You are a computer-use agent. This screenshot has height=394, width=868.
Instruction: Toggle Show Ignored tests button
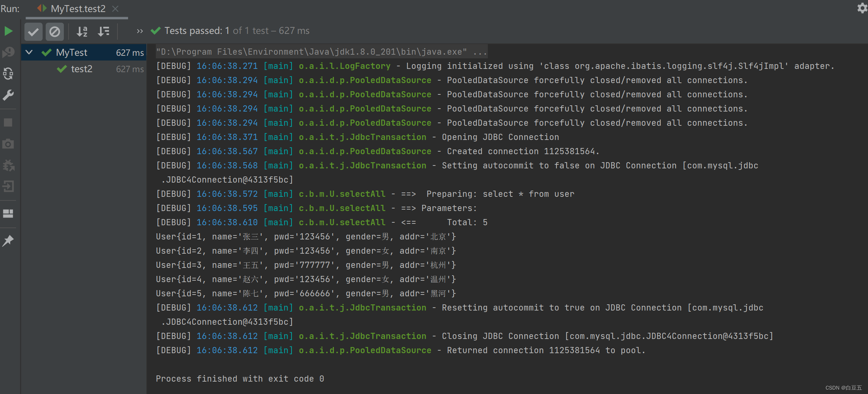coord(55,31)
